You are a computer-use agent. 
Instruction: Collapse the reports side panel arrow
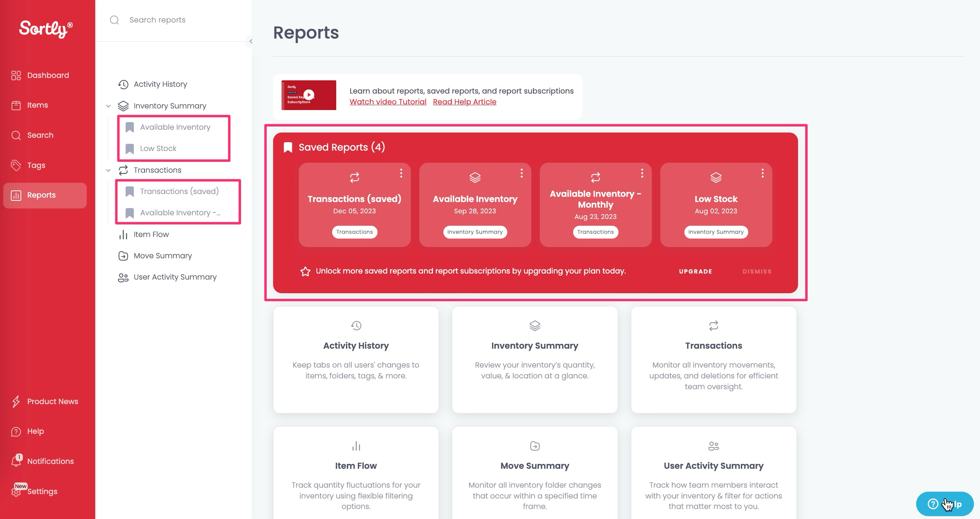(250, 41)
